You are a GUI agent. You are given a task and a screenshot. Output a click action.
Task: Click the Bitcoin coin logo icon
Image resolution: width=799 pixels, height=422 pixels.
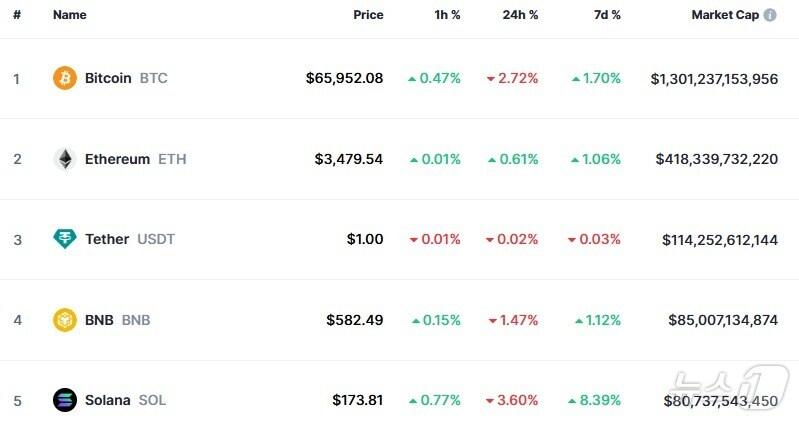tap(65, 78)
